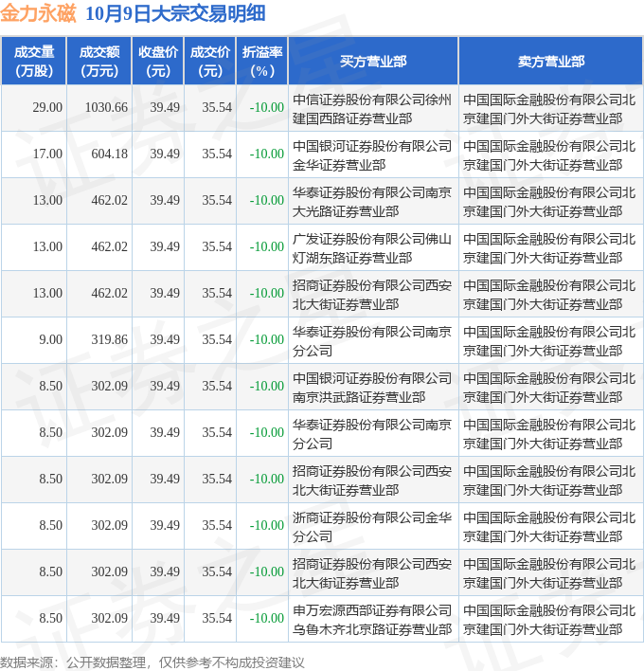Screen dimensions: 644x671
Task: Click buyer 广发证券佛山灯湖东路证券营业部
Action: [x=372, y=248]
